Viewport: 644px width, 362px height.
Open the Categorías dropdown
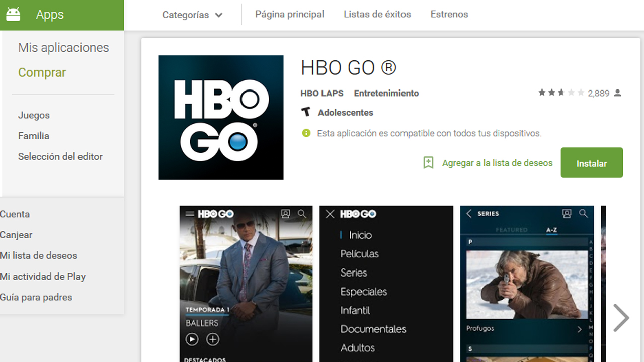pos(192,15)
